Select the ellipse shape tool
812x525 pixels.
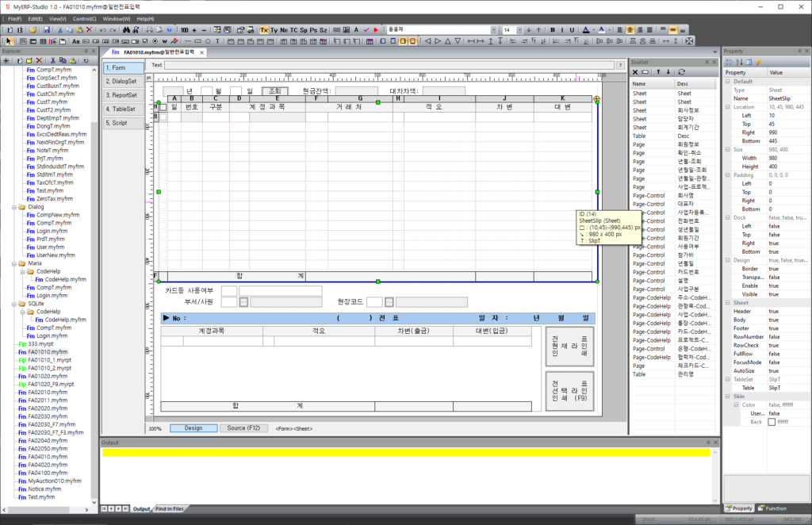pos(208,41)
